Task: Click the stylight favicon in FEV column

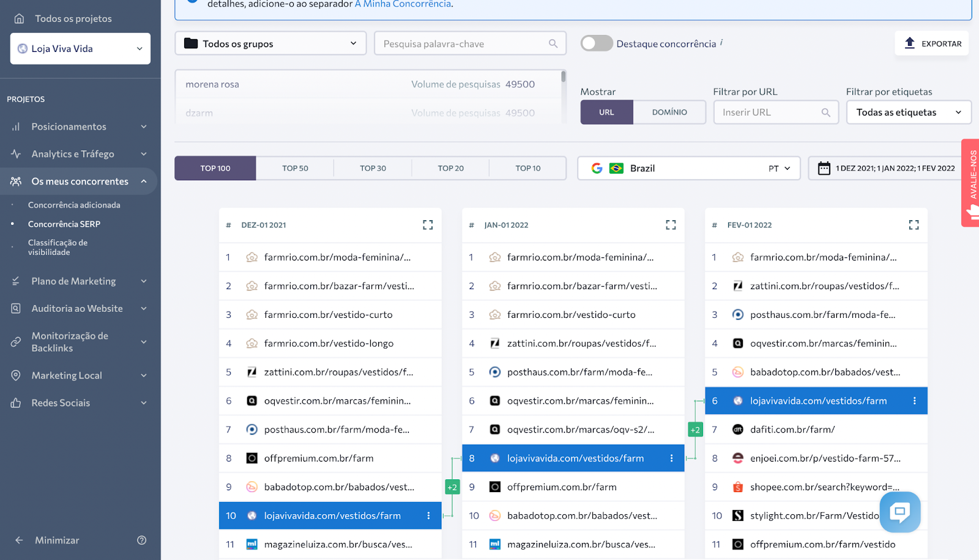Action: pyautogui.click(x=738, y=516)
